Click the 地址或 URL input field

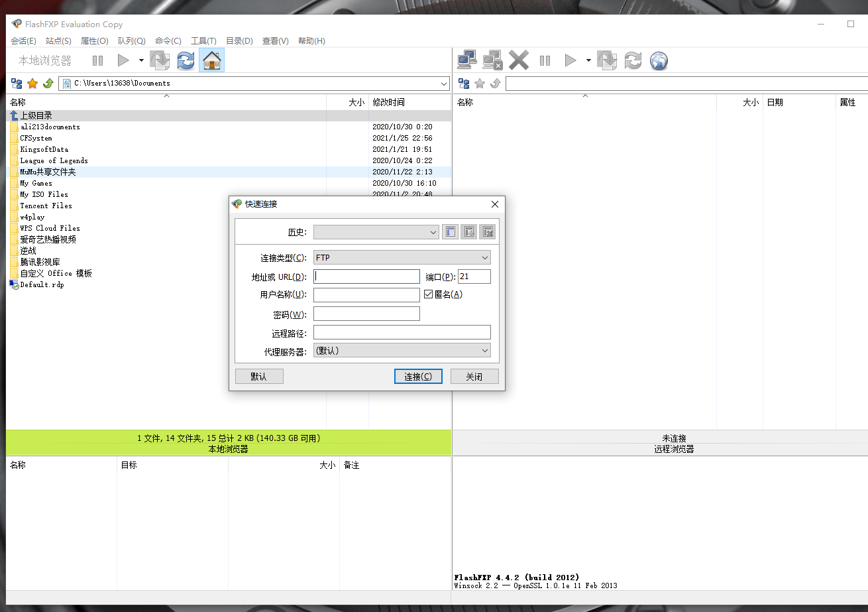point(366,276)
